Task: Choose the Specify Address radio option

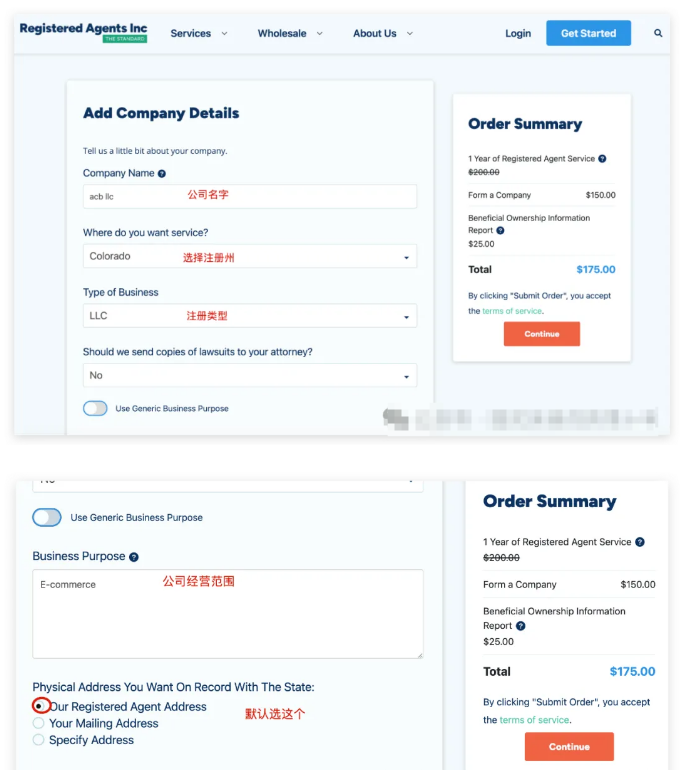Action: point(38,740)
